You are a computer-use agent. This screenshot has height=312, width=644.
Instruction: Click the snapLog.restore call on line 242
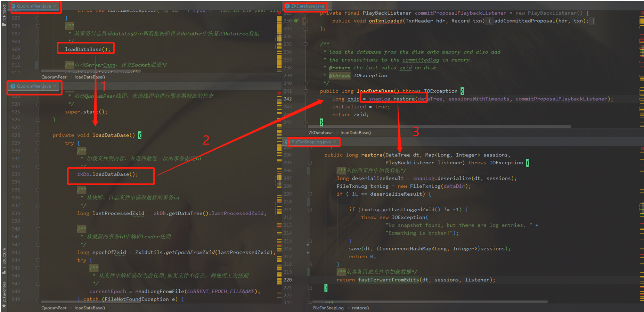pyautogui.click(x=392, y=99)
